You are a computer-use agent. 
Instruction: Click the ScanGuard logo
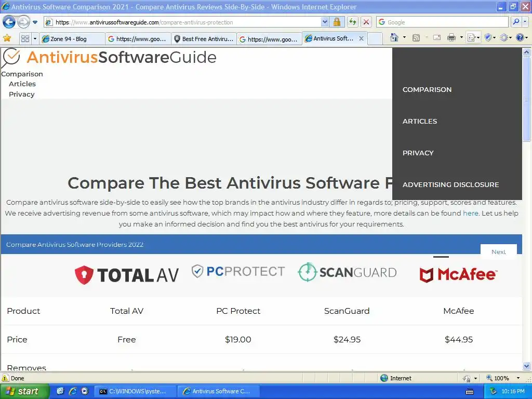tap(347, 272)
